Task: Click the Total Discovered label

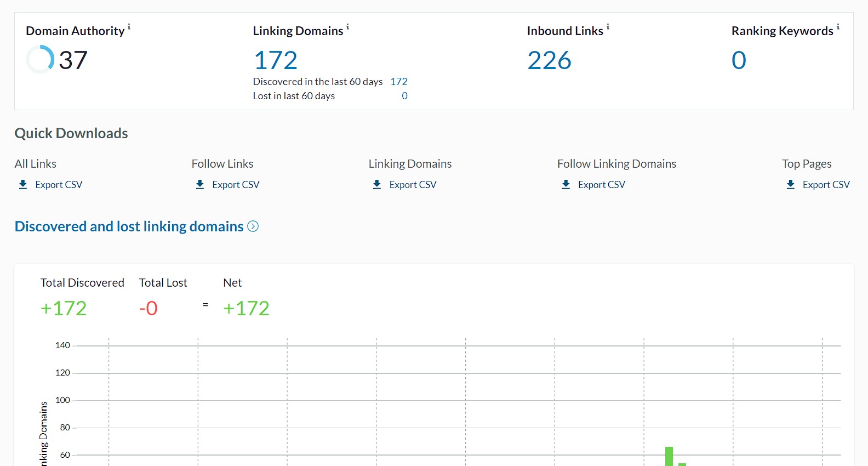Action: coord(82,283)
